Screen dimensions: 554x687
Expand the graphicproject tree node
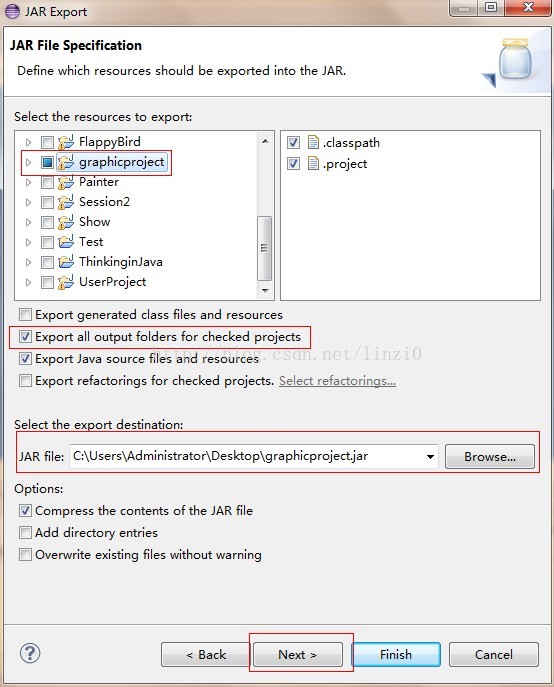[28, 163]
